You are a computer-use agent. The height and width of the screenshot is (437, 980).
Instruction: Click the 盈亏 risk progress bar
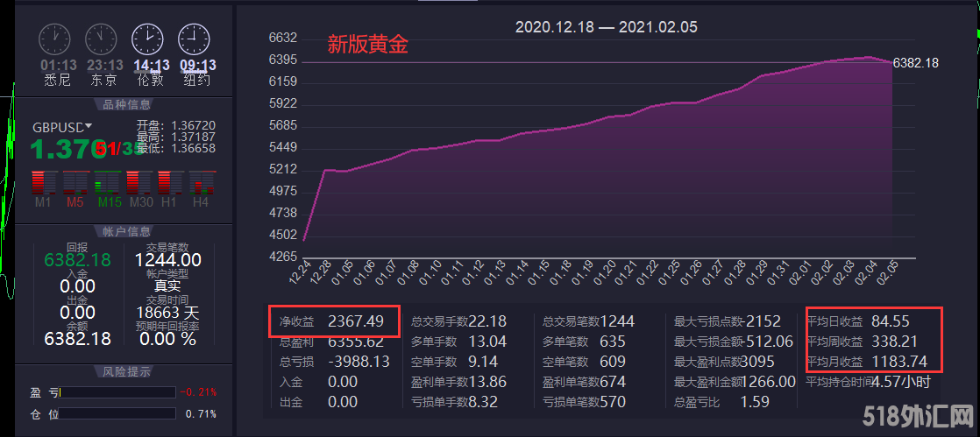pyautogui.click(x=117, y=391)
